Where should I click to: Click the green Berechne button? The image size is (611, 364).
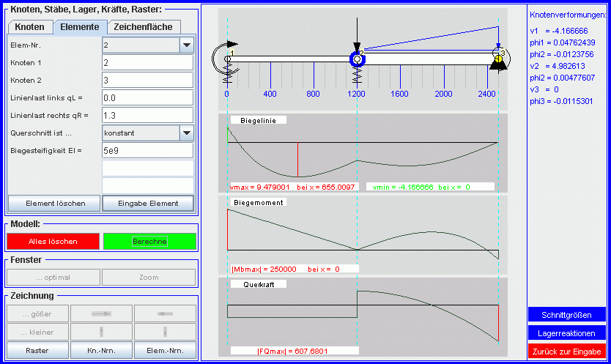coord(149,241)
